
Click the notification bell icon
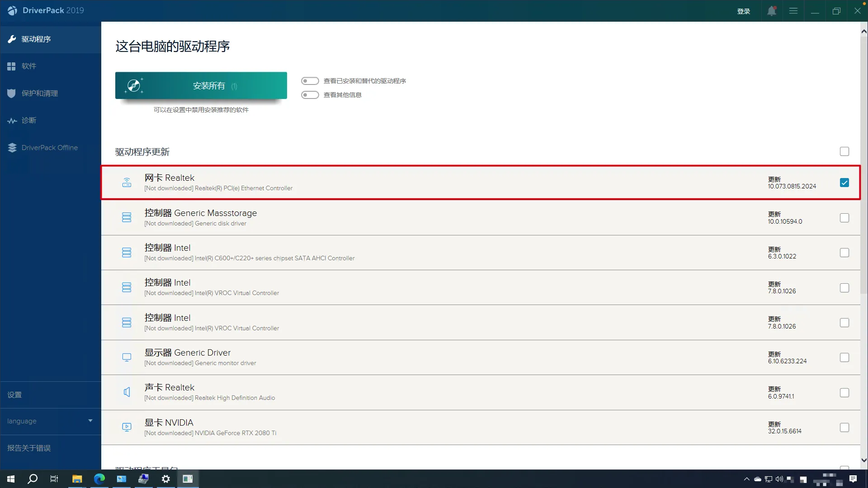[771, 11]
